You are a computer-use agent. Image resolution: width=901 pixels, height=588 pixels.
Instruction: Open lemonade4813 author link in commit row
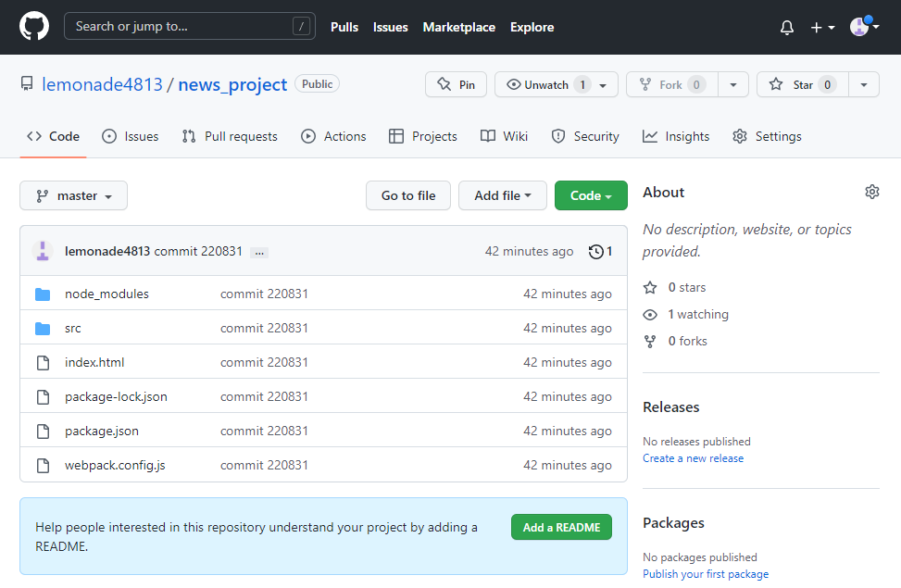coord(107,251)
